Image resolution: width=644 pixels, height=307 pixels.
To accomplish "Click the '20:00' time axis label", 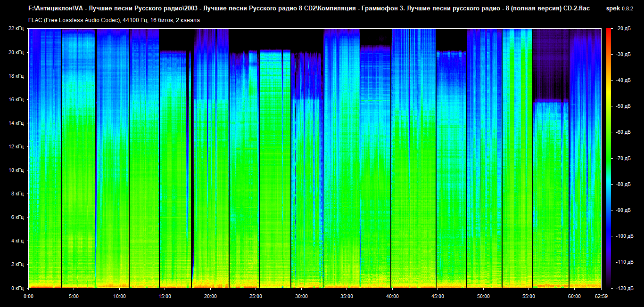I will (x=210, y=296).
